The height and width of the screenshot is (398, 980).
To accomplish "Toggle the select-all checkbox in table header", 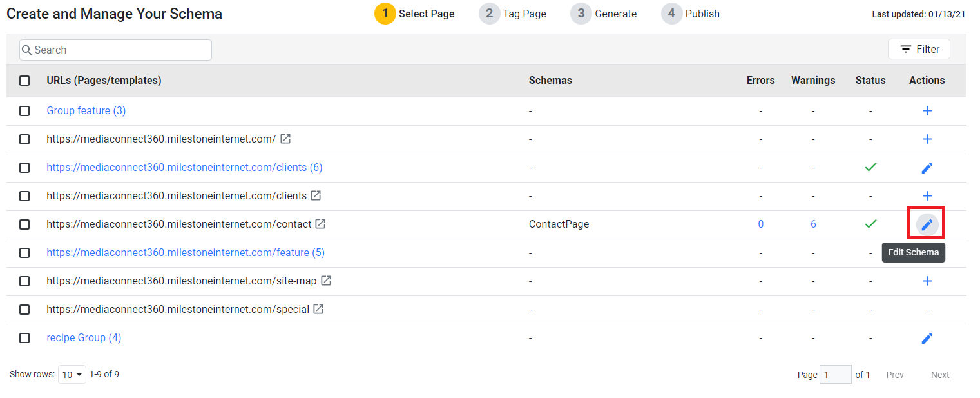I will coord(24,81).
